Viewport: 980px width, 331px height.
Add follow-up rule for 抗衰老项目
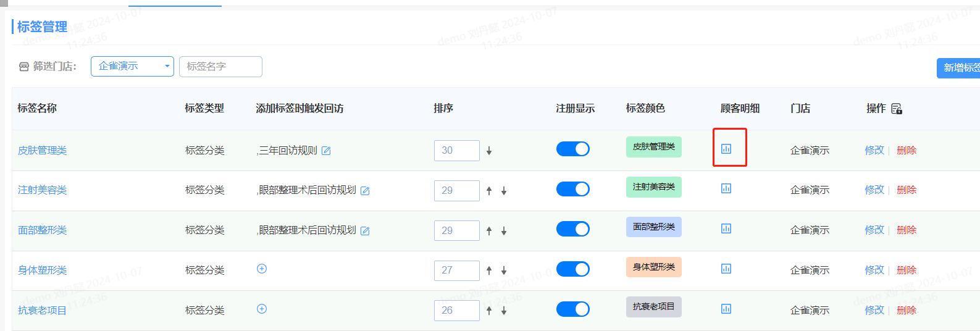click(x=262, y=309)
